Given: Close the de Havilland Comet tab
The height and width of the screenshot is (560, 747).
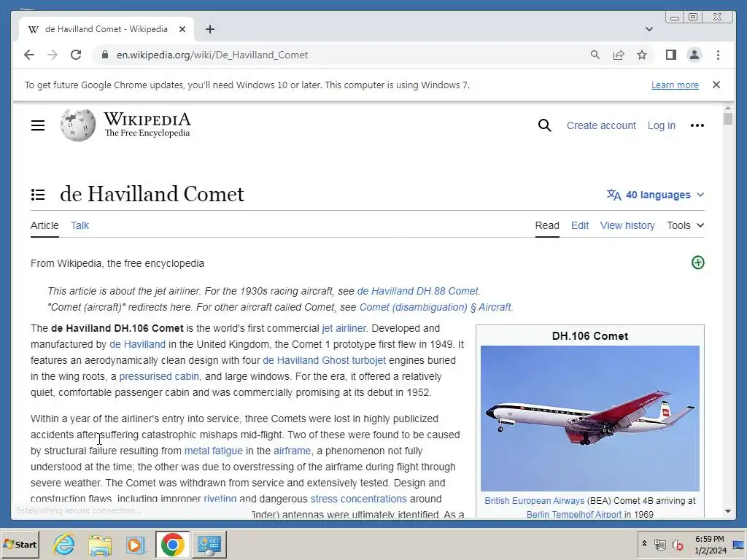Looking at the screenshot, I should [x=182, y=29].
